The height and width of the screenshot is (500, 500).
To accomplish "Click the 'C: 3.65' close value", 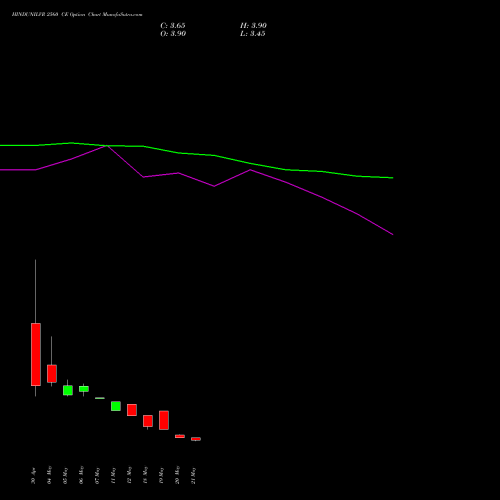I will tap(173, 26).
